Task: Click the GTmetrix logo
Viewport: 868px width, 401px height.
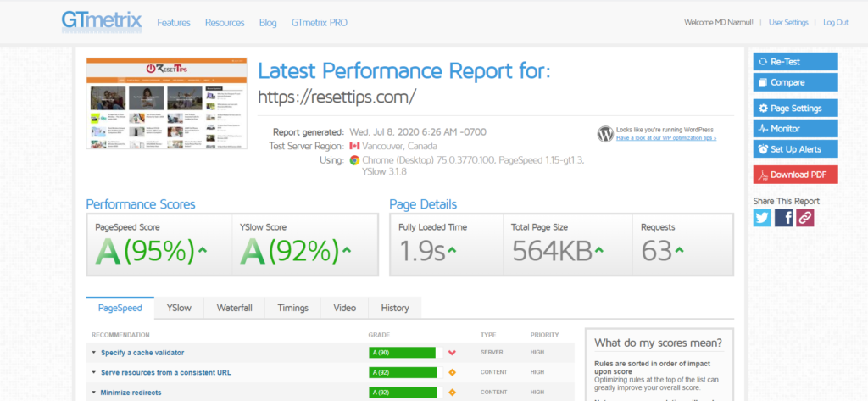Action: 102,21
